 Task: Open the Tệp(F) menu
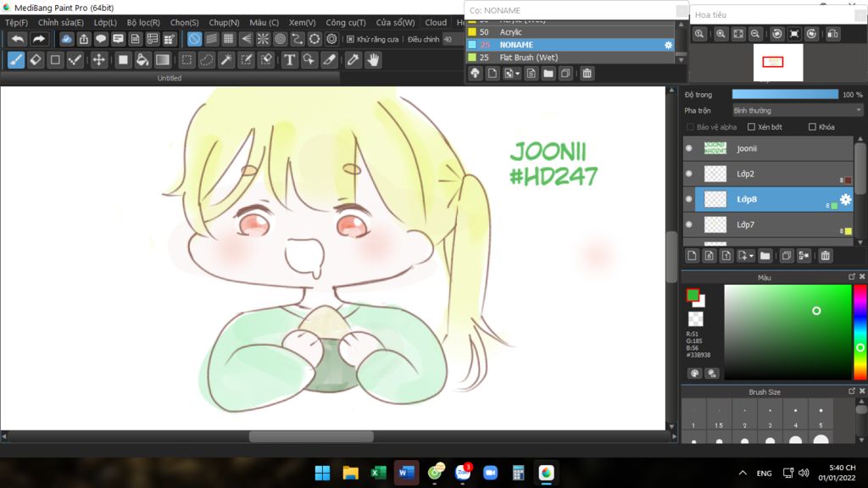click(x=16, y=23)
